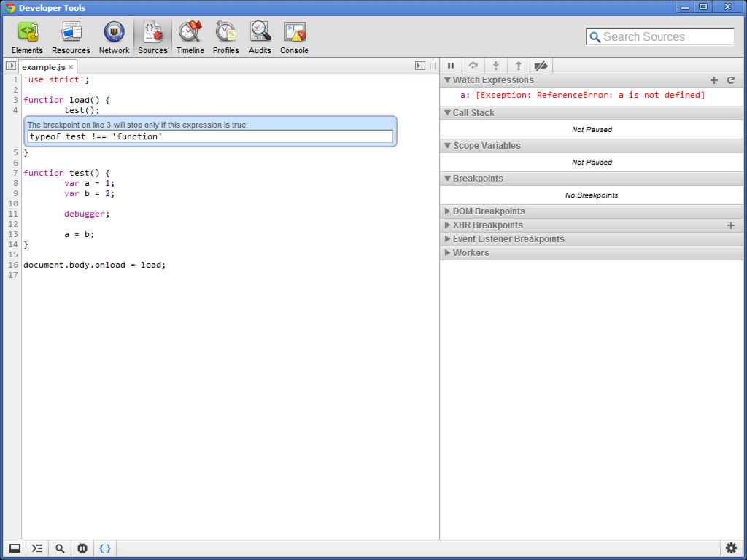
Task: Open the Timeline panel
Action: (x=190, y=38)
